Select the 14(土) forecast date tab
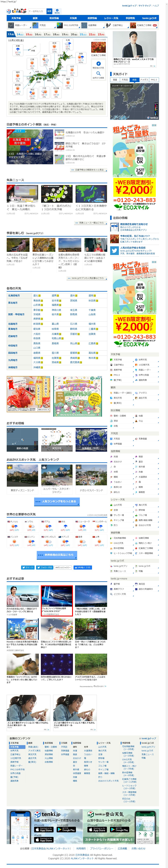168x868 pixels. 20,34
